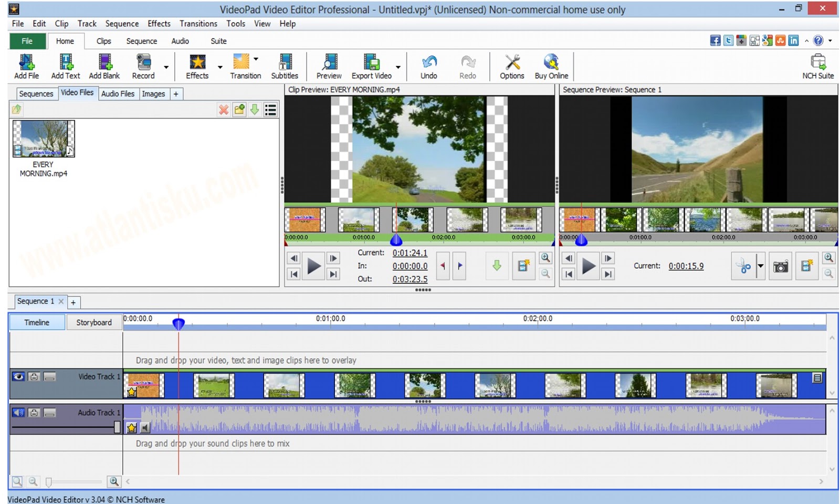Mute Audio Track 1 via speaker toggle
This screenshot has width=840, height=504.
pyautogui.click(x=18, y=413)
